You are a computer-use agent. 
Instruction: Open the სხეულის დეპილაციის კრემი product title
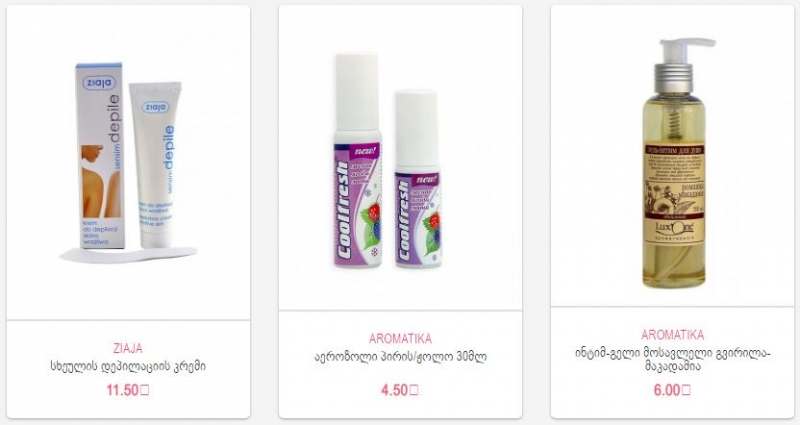pos(128,366)
